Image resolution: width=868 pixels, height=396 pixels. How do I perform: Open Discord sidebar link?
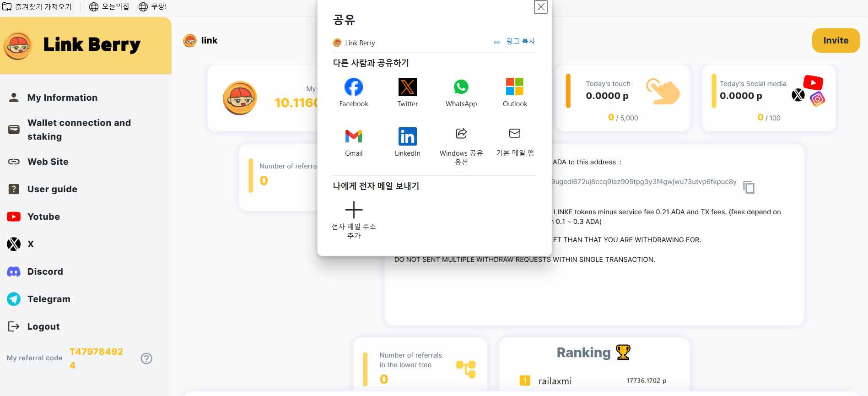click(x=45, y=271)
